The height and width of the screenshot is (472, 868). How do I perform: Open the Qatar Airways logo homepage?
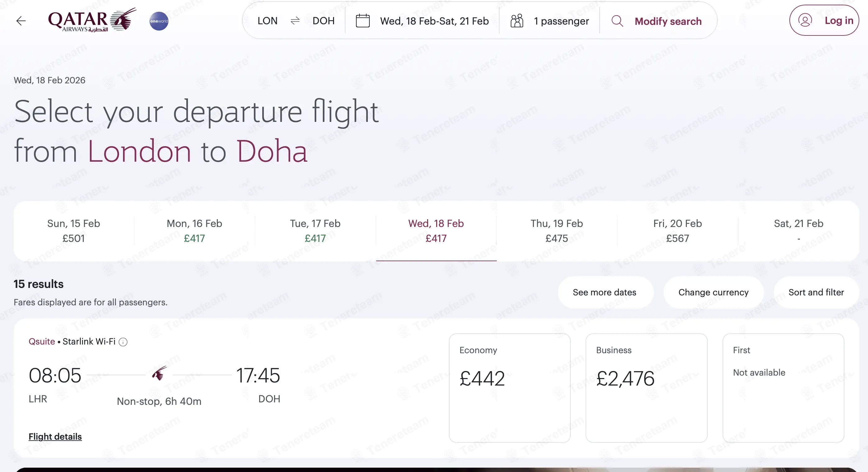pos(92,20)
